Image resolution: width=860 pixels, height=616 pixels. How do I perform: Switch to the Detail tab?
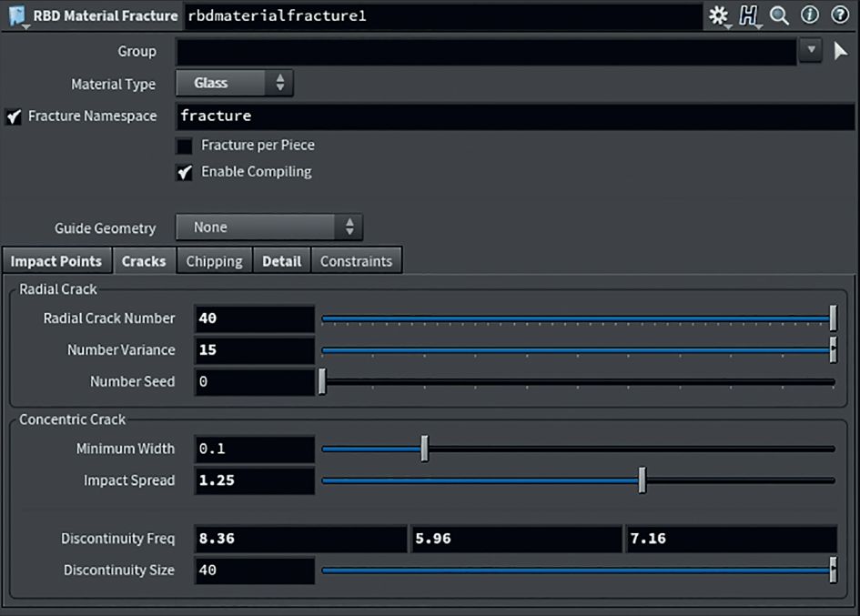pyautogui.click(x=281, y=260)
